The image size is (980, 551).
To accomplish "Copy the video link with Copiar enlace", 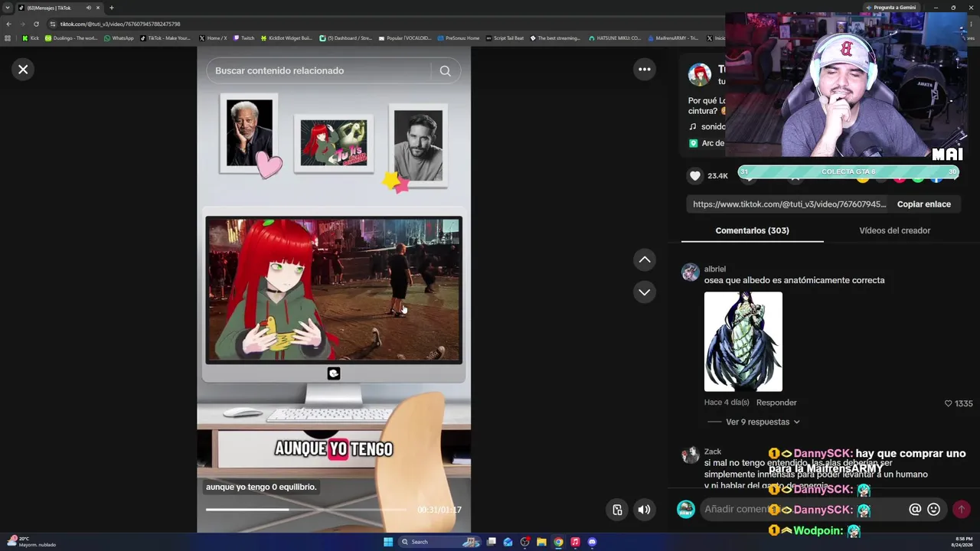I will click(x=924, y=204).
